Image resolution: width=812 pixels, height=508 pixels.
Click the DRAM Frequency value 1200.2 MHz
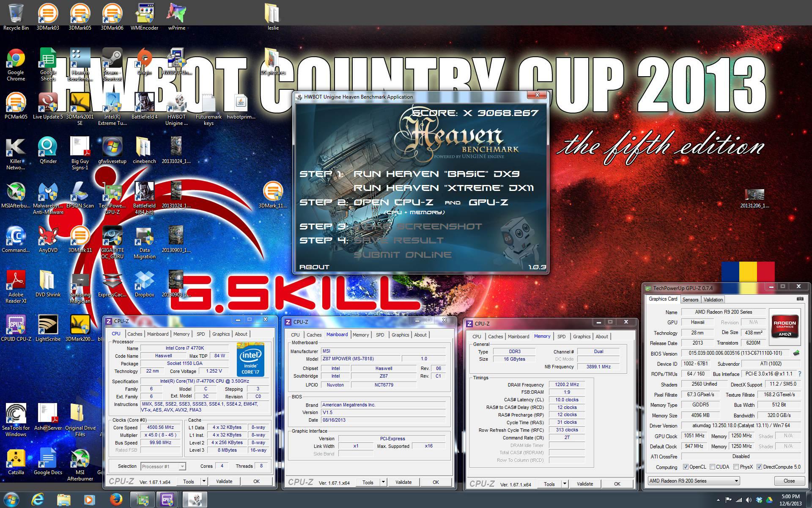click(567, 385)
